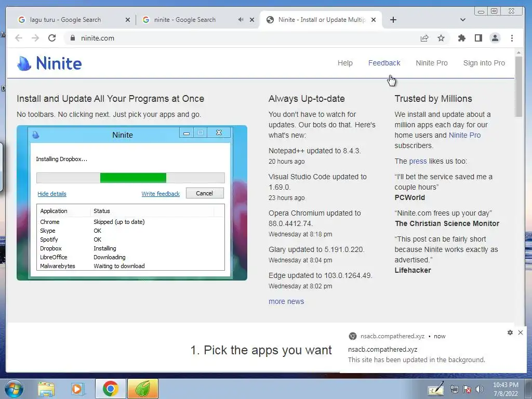
Task: Switch to the lagu turu Google Search tab
Action: tap(65, 20)
